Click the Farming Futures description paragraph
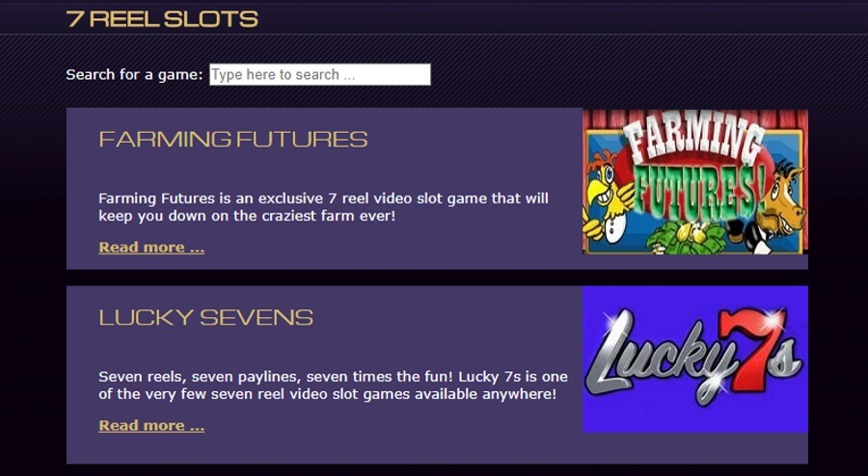The width and height of the screenshot is (868, 476). 323,207
